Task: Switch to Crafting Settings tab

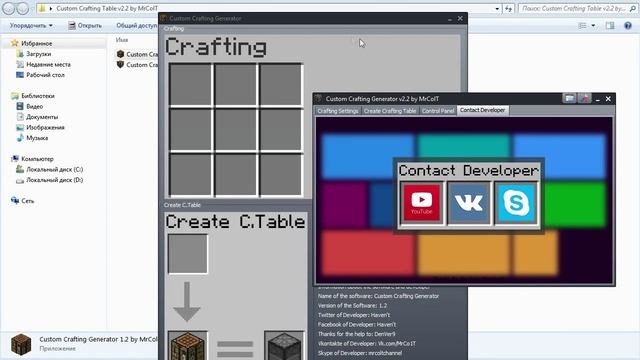Action: [338, 111]
